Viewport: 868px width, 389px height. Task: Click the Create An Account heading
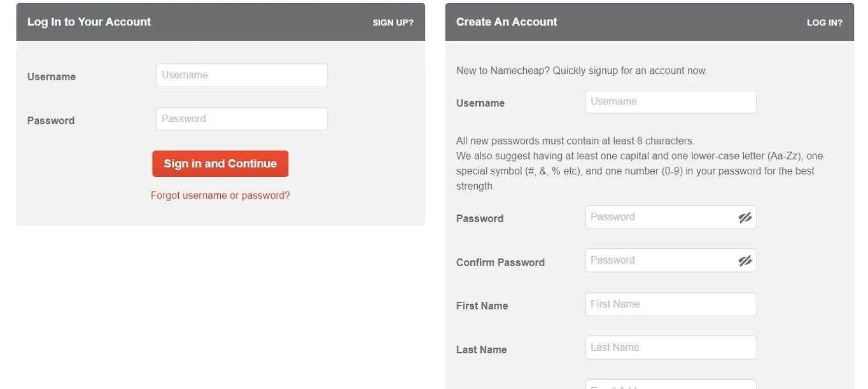[507, 22]
